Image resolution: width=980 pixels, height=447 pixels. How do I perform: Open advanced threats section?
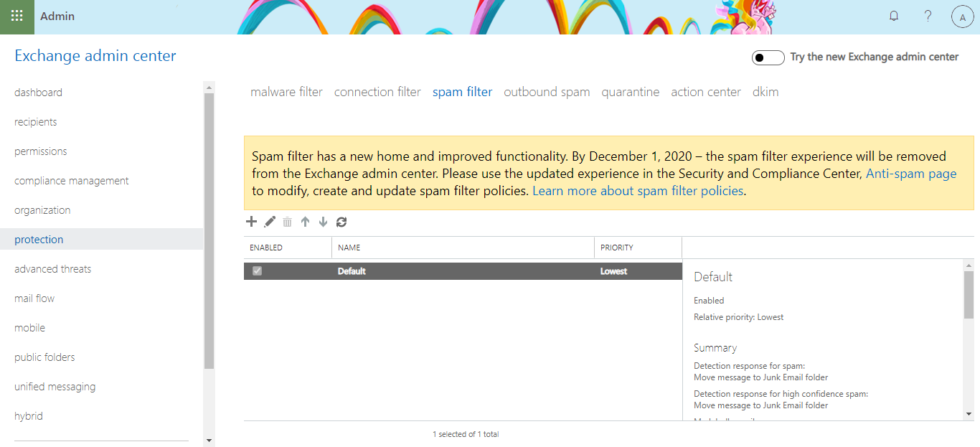coord(53,269)
